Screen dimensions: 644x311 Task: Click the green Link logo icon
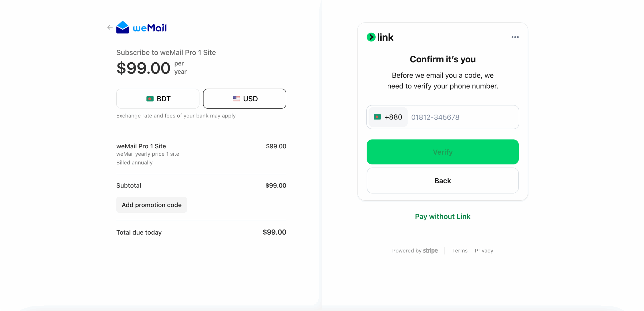pyautogui.click(x=371, y=37)
